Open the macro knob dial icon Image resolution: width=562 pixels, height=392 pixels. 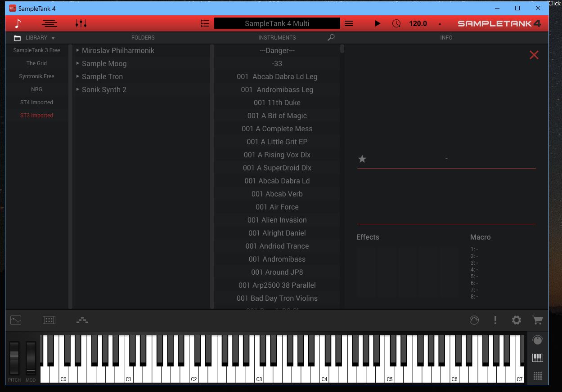(x=474, y=320)
